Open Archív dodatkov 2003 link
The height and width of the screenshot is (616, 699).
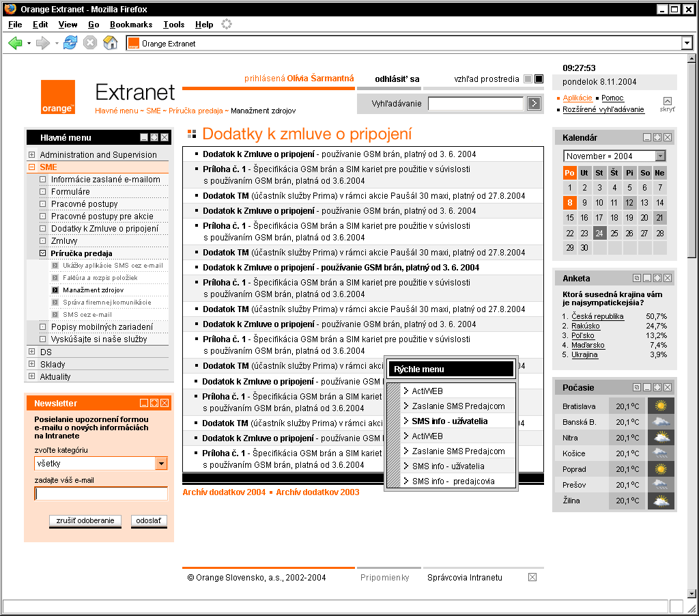[317, 492]
